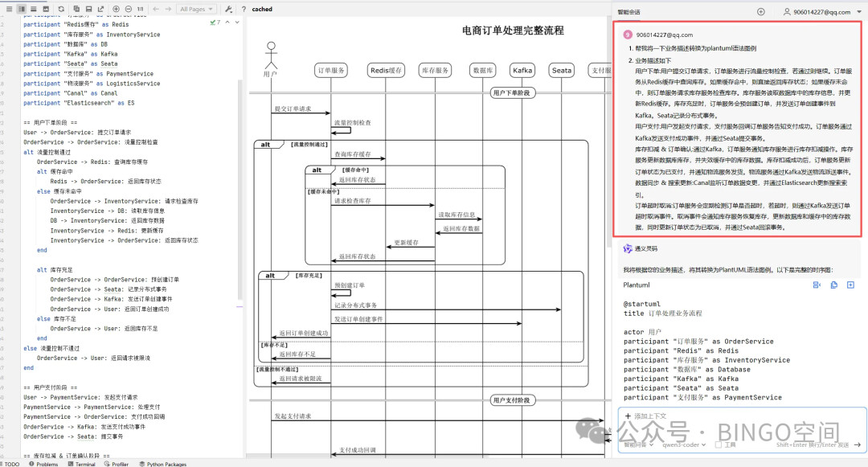Toggle the 工具 checkbox
This screenshot has width=868, height=467.
point(718,444)
